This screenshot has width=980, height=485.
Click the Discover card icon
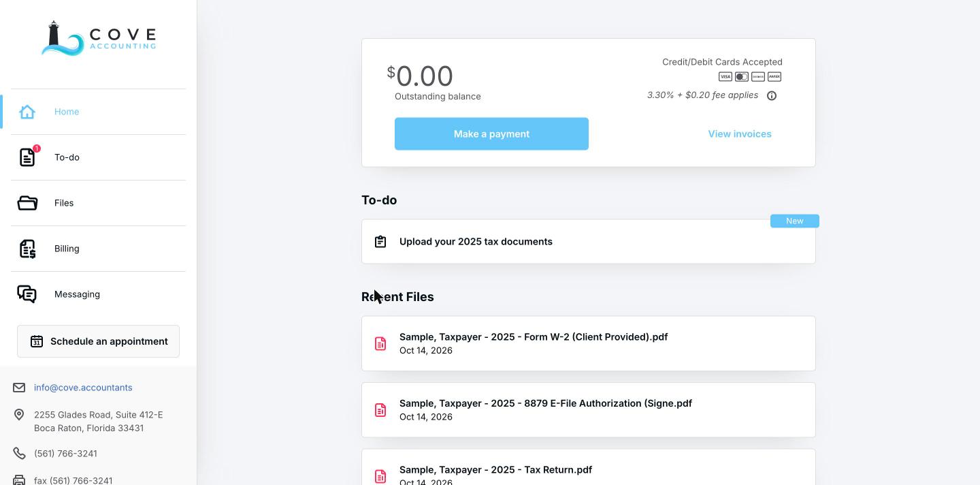[758, 77]
